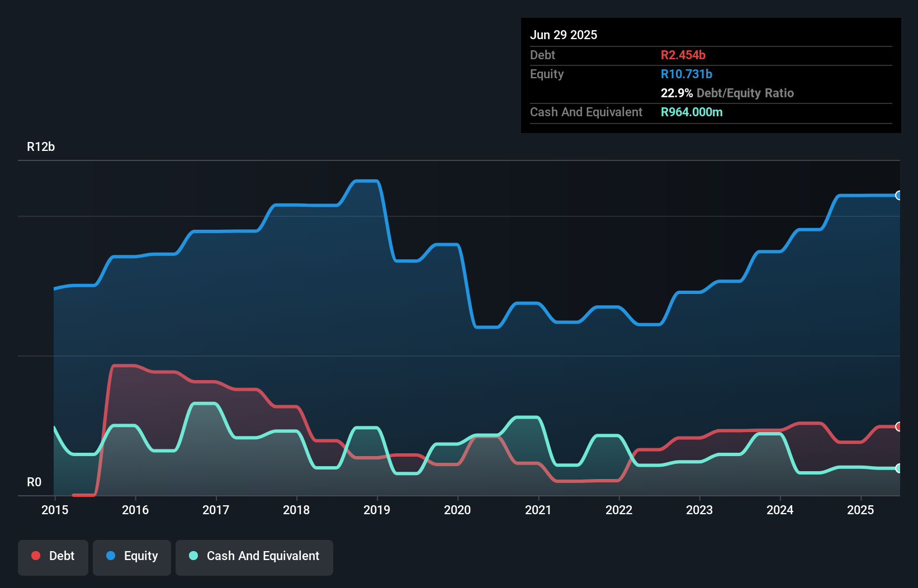Expand the Jun 29 2025 tooltip header
The height and width of the screenshot is (588, 918).
(x=564, y=35)
